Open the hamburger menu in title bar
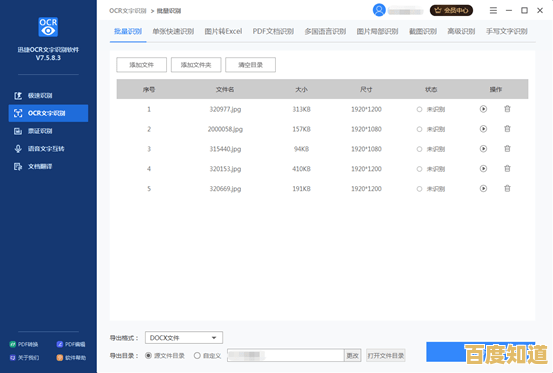553x373 pixels. (x=493, y=11)
